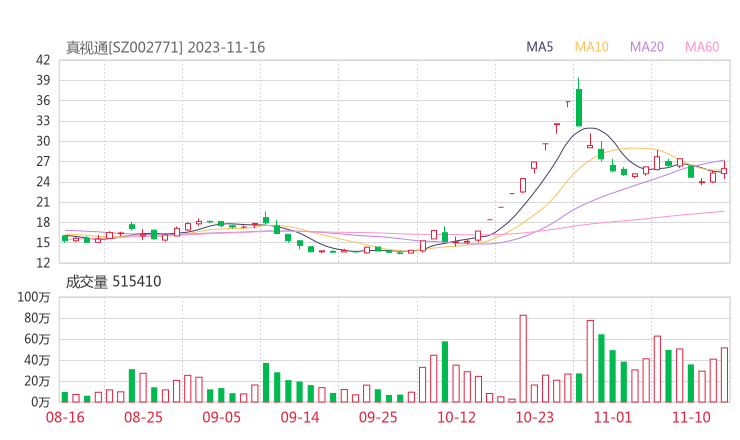Click the MA10 legend label

pos(591,47)
